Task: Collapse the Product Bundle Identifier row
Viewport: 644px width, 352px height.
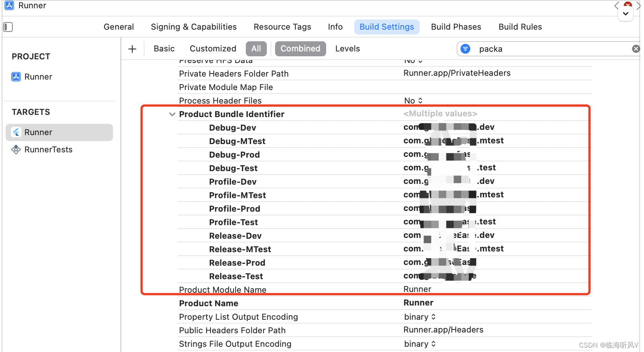Action: point(172,114)
